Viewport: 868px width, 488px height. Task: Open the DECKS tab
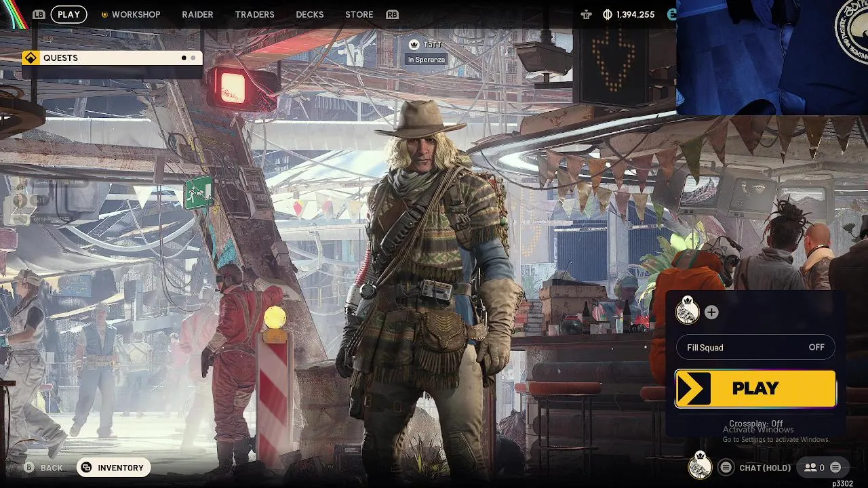pyautogui.click(x=310, y=14)
